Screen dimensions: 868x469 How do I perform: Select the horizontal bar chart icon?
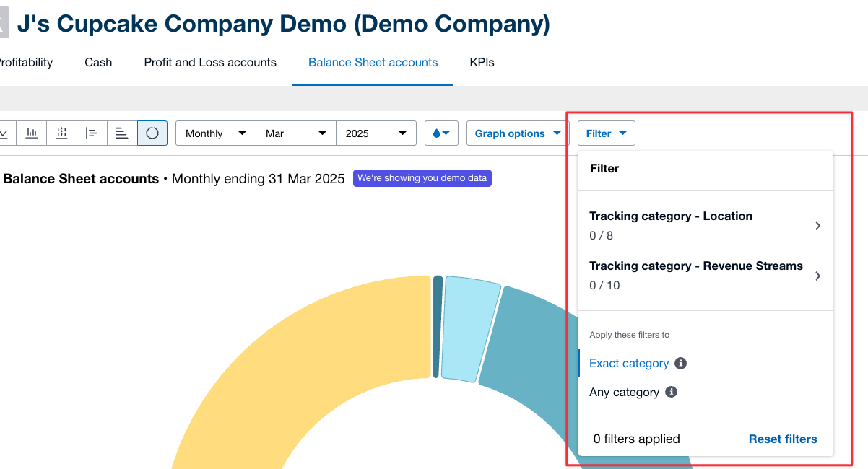point(92,133)
